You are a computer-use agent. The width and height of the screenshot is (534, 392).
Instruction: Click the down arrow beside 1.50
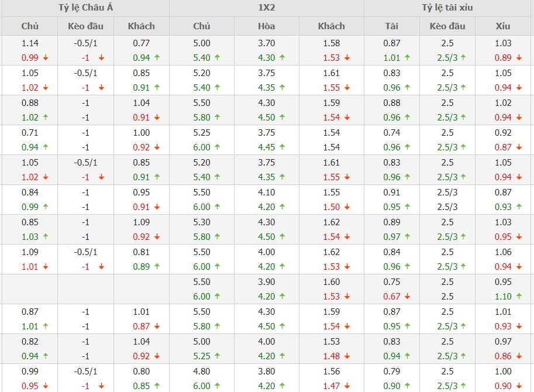click(x=347, y=207)
